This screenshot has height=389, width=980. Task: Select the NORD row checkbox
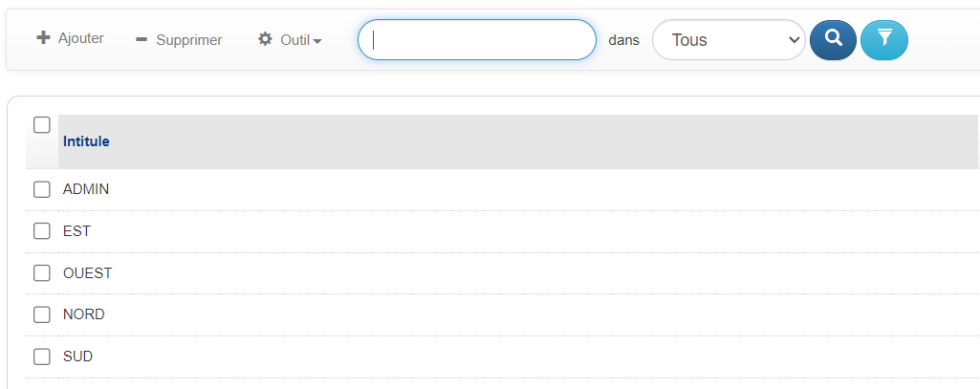point(42,314)
